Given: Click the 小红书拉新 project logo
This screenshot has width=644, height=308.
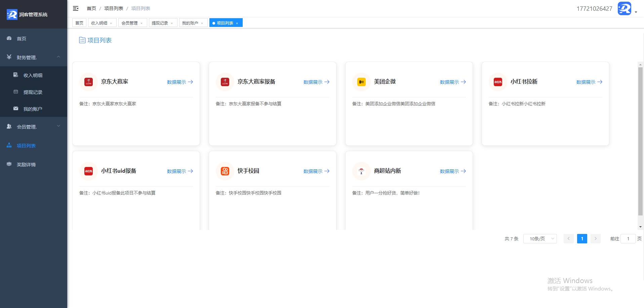Looking at the screenshot, I should 498,82.
